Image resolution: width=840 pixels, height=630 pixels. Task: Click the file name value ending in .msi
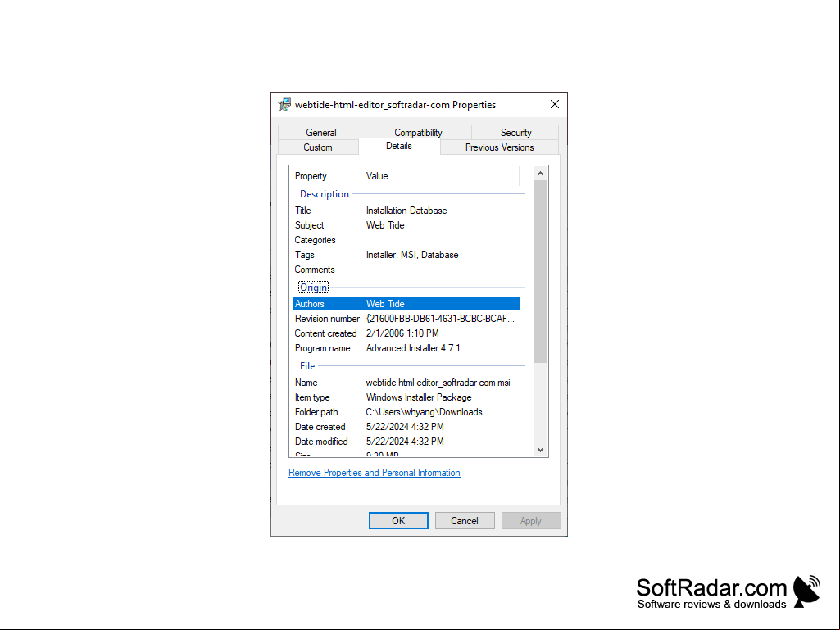click(x=438, y=383)
